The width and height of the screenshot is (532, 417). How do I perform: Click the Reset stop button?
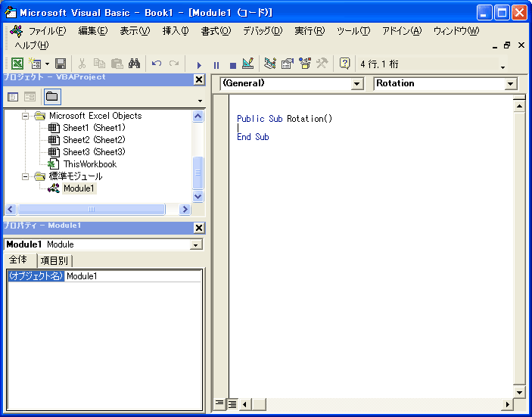(233, 65)
